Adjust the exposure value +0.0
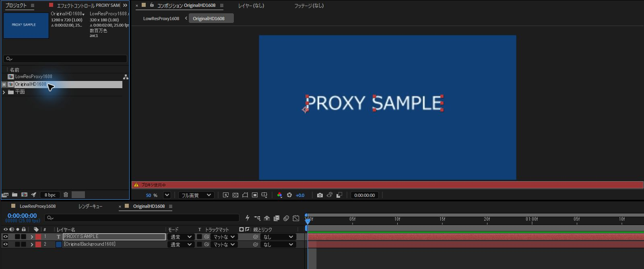The width and height of the screenshot is (644, 269). pos(300,195)
